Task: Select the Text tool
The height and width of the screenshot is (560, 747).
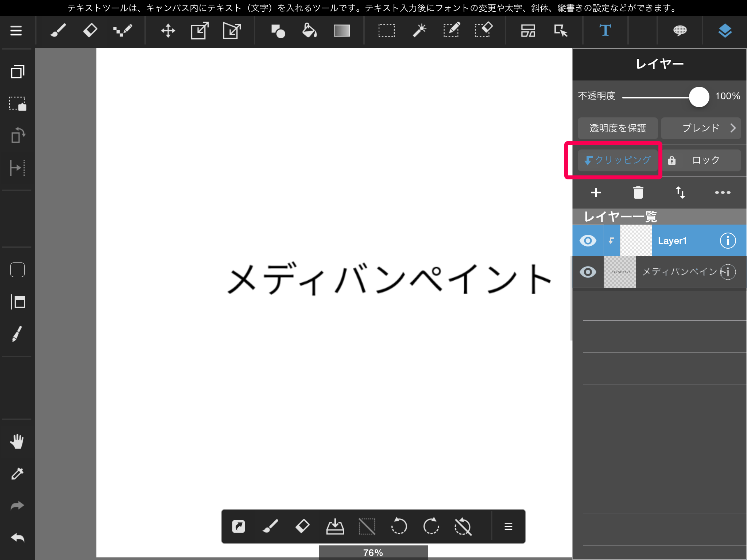Action: (x=605, y=31)
